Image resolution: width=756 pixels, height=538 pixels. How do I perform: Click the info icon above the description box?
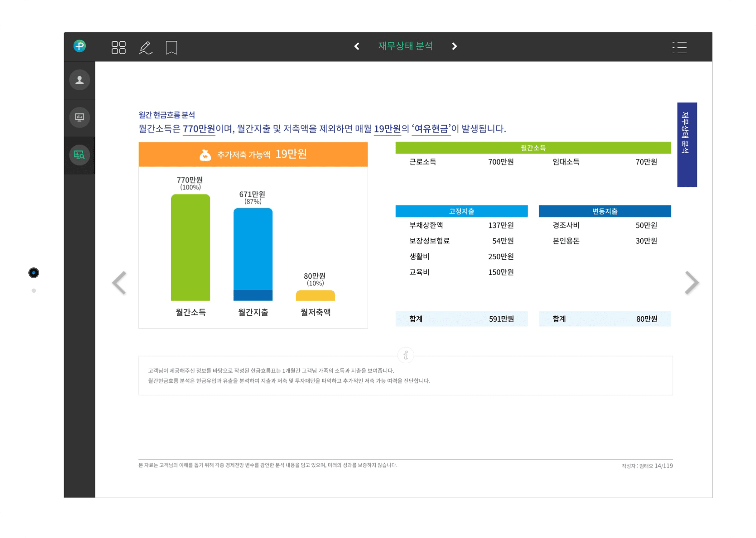[x=406, y=356]
